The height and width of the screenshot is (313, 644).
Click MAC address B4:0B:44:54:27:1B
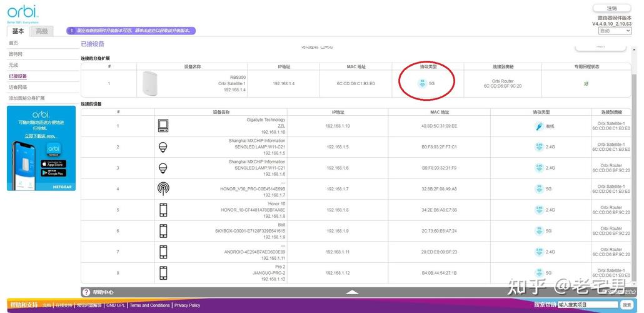coord(440,273)
